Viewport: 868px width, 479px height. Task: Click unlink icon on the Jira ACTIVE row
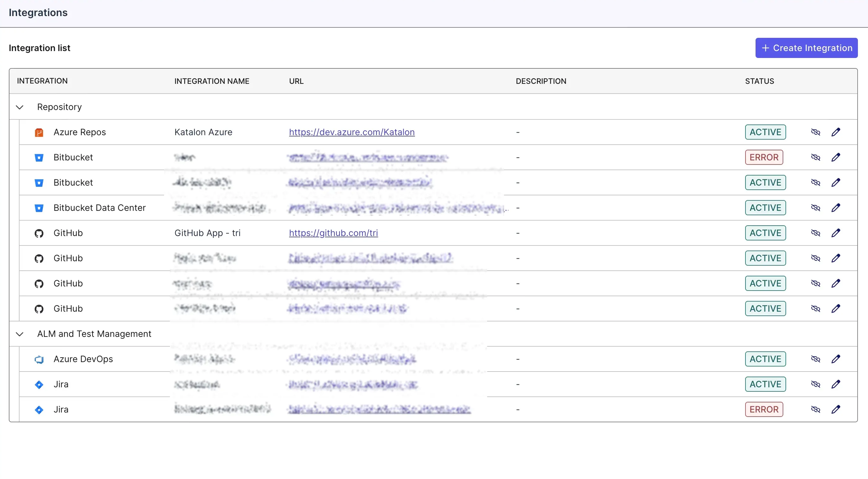[x=815, y=384]
